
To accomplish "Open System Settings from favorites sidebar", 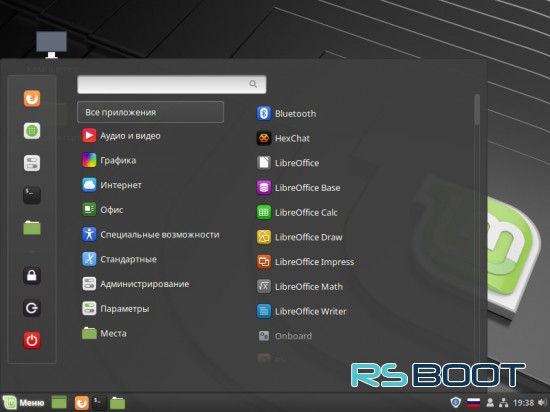I will (32, 163).
